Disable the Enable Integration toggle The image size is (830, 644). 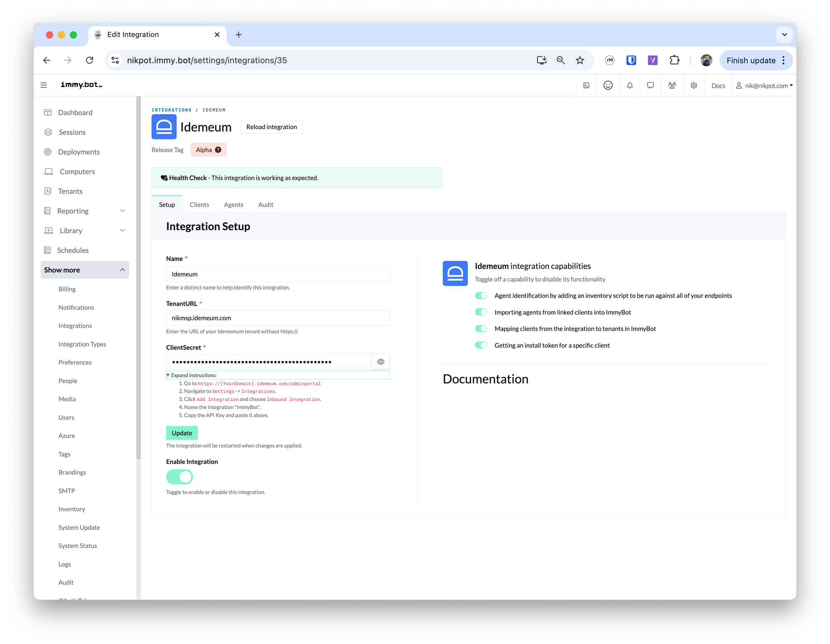180,477
